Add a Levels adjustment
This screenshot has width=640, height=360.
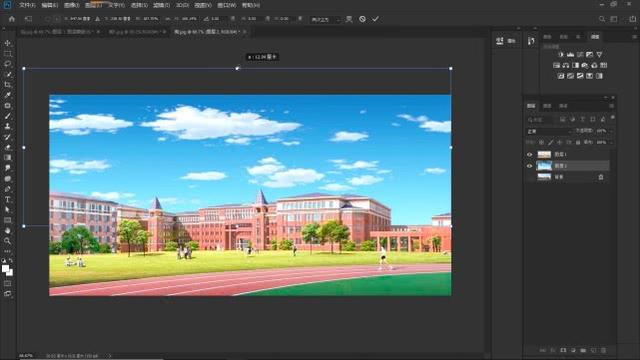(571, 54)
